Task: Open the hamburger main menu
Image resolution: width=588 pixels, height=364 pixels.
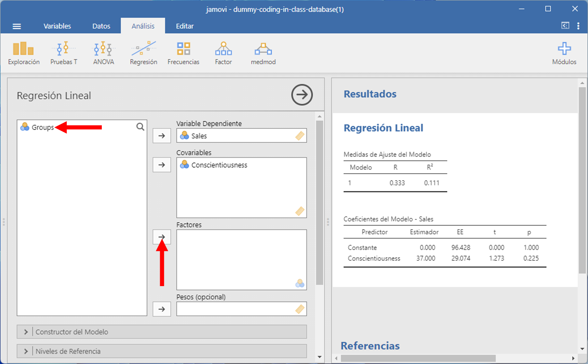Action: [x=17, y=26]
